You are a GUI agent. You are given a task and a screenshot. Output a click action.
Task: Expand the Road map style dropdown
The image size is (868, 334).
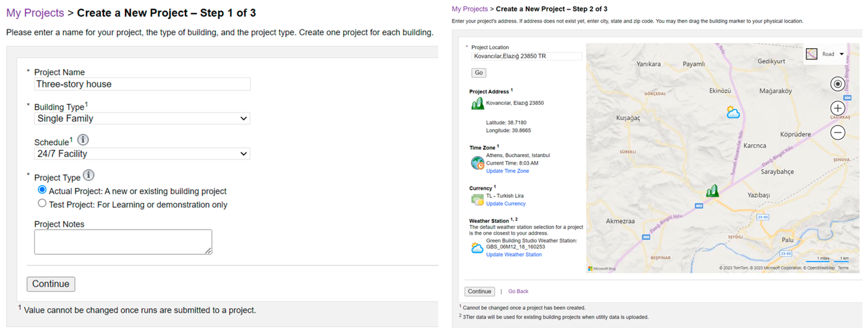[841, 54]
